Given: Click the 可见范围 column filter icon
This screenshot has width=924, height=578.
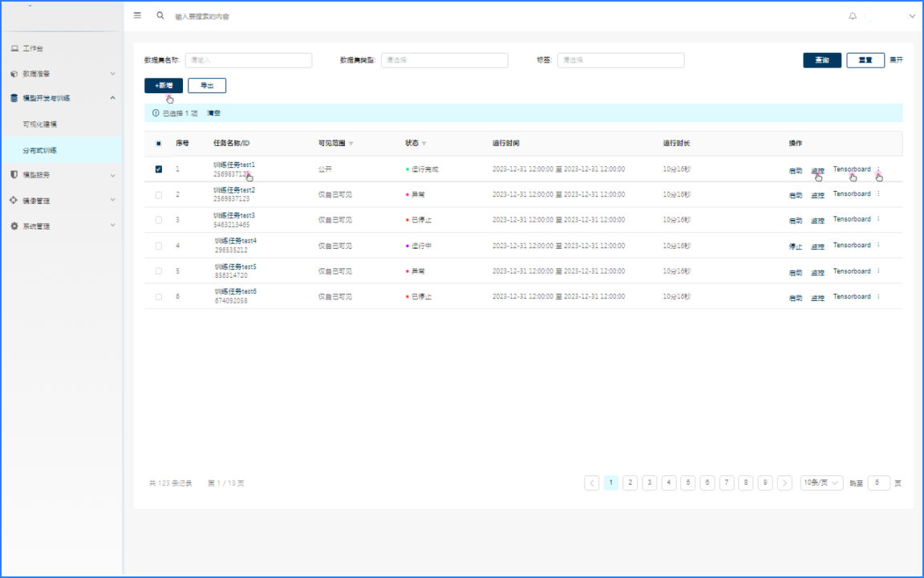Looking at the screenshot, I should (x=351, y=144).
